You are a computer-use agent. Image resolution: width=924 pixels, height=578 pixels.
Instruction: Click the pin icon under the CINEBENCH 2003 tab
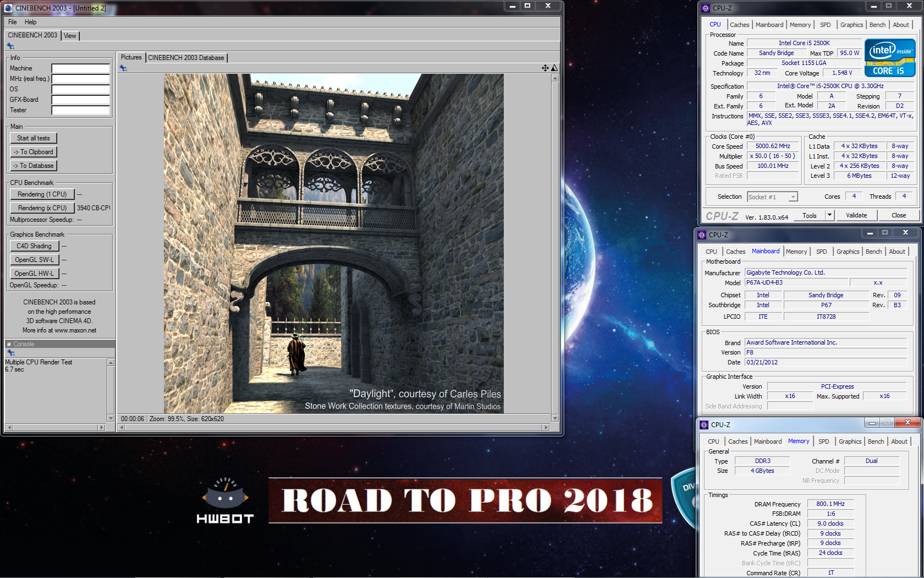(x=10, y=46)
